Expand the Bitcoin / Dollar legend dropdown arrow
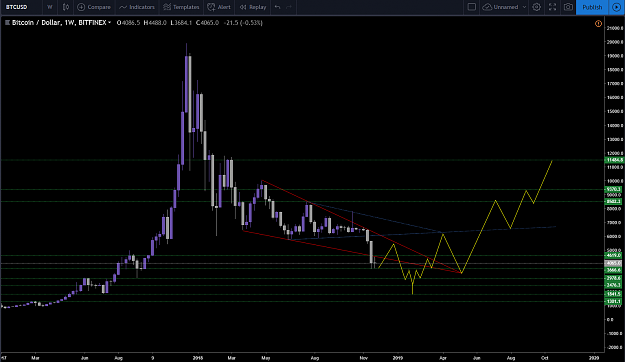The width and height of the screenshot is (625, 362). [x=109, y=23]
